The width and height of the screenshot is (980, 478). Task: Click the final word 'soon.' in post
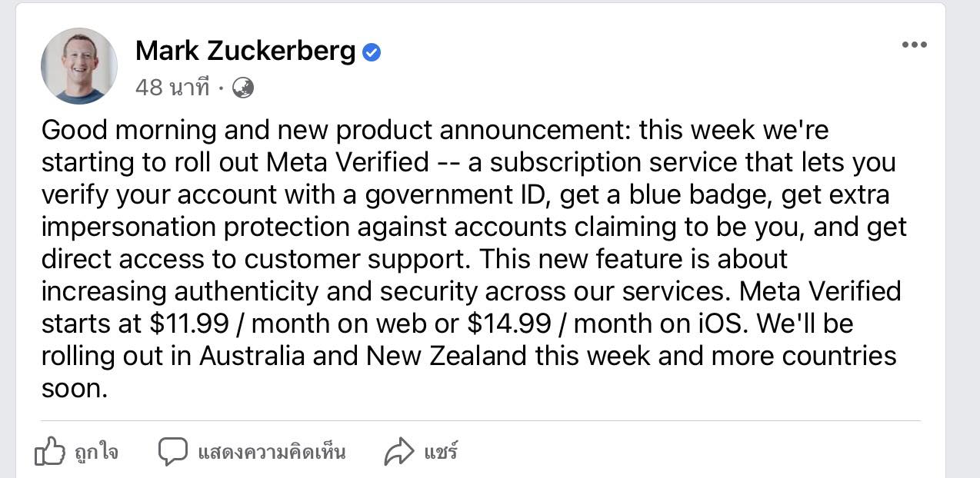point(75,389)
